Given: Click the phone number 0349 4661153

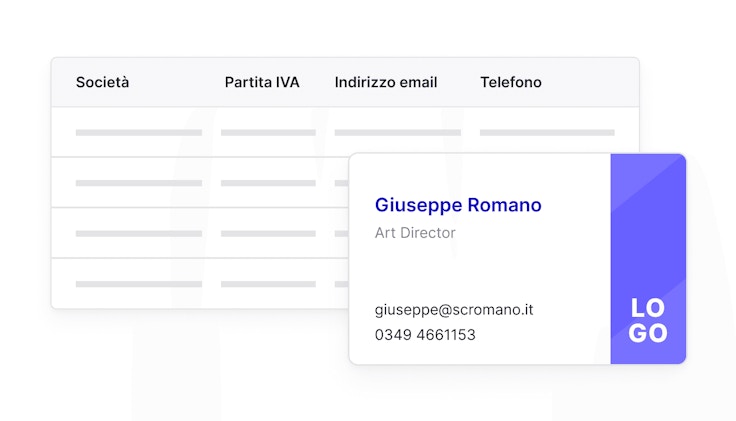Looking at the screenshot, I should 425,335.
